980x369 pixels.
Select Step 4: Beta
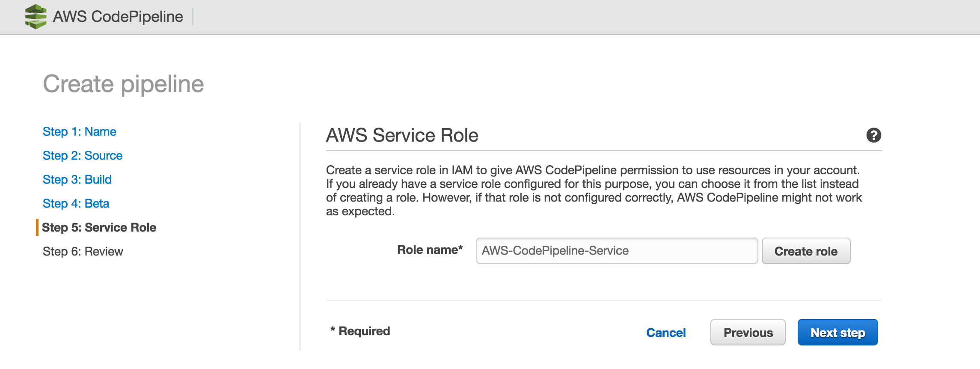click(x=75, y=204)
